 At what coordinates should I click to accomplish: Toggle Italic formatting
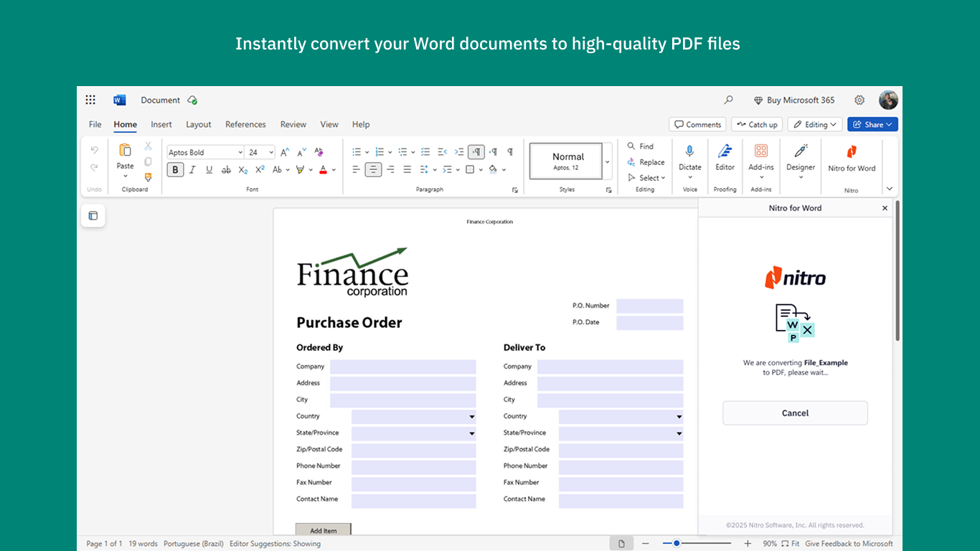tap(192, 170)
